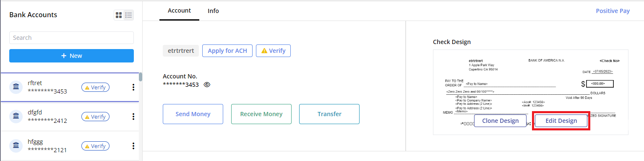Open the Positive Pay link
The width and height of the screenshot is (644, 161).
coord(613,11)
